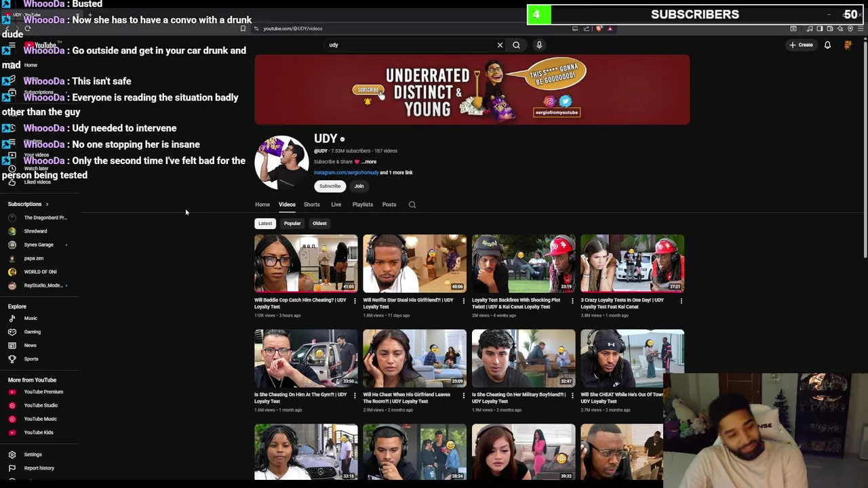The image size is (868, 488).
Task: Select the Latest sort chip
Action: coord(265,224)
